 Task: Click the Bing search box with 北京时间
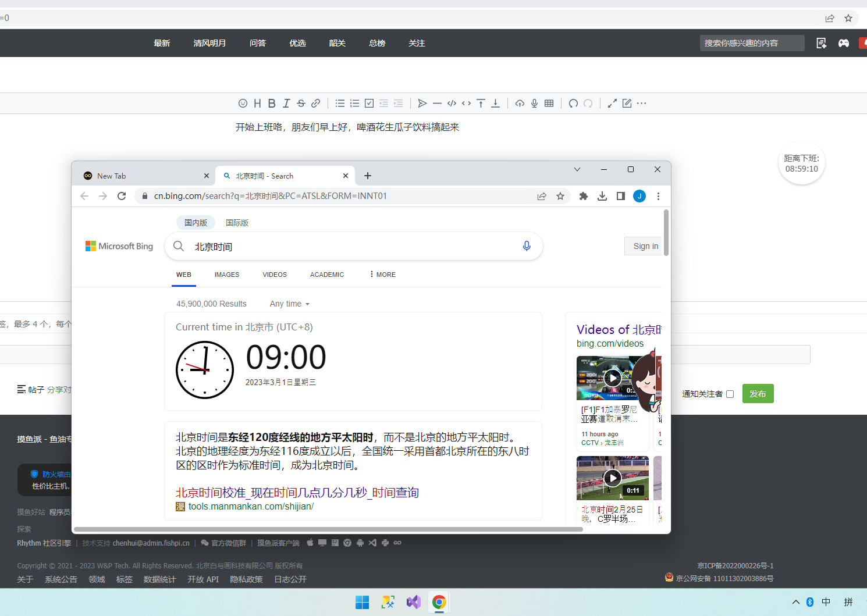pos(354,246)
